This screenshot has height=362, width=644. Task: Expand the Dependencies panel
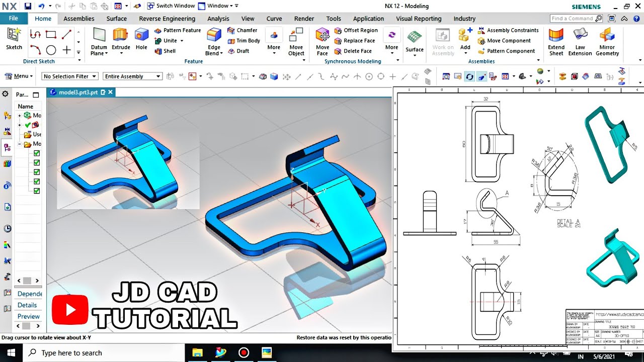tap(29, 294)
